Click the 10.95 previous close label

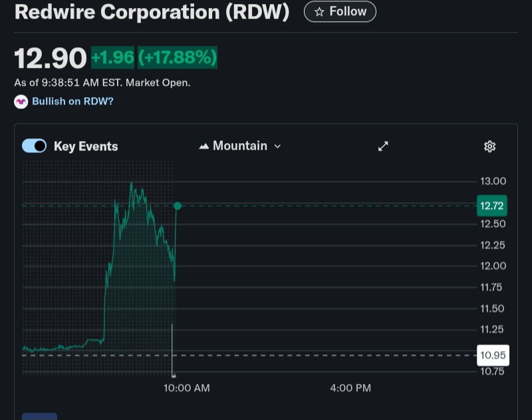pyautogui.click(x=493, y=355)
